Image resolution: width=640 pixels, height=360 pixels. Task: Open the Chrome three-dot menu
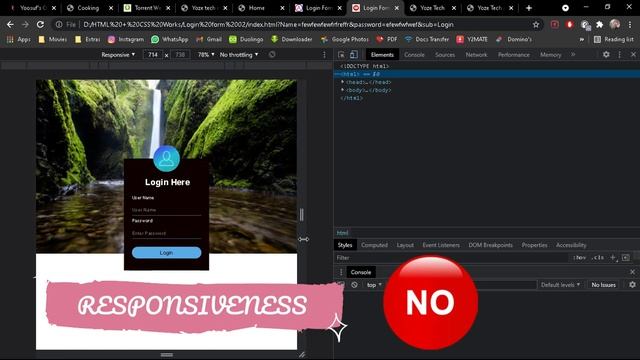click(x=630, y=24)
